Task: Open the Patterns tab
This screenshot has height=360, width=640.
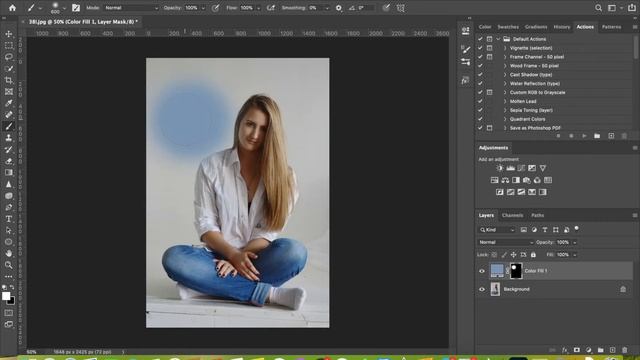Action: tap(611, 27)
